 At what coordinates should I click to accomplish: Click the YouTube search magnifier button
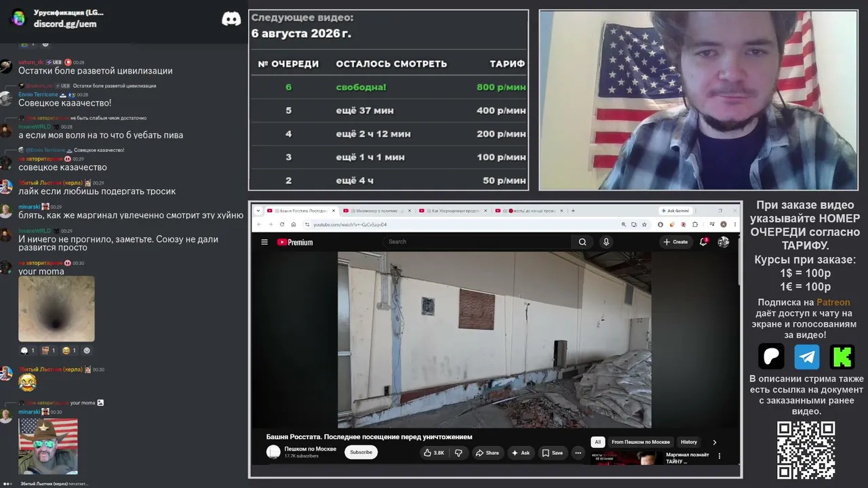pos(583,242)
